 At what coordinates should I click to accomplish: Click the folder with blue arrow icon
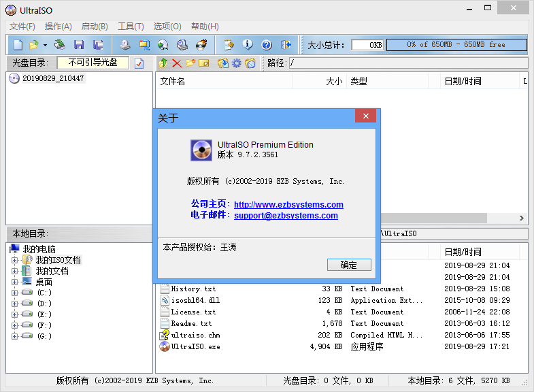coord(223,63)
